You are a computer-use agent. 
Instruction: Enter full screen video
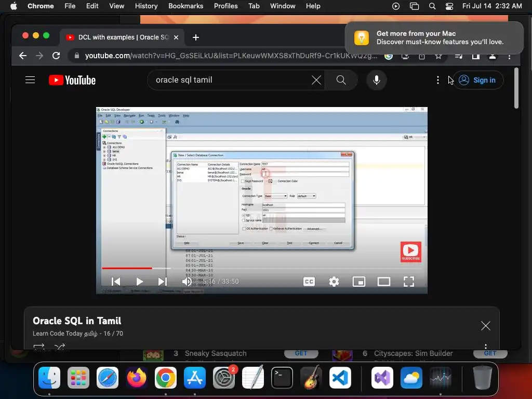coord(409,282)
